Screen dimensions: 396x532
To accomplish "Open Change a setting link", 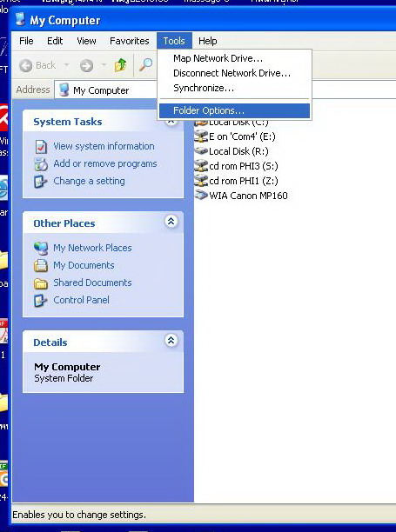I will point(89,181).
